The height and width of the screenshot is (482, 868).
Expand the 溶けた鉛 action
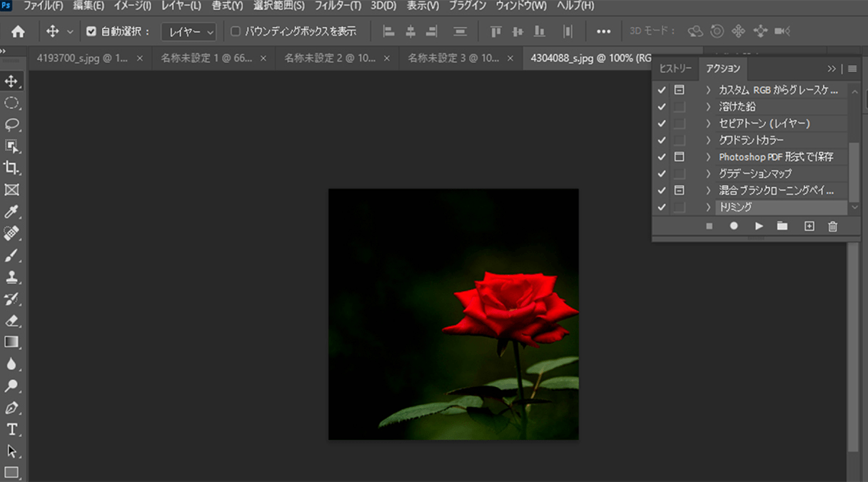(x=708, y=106)
